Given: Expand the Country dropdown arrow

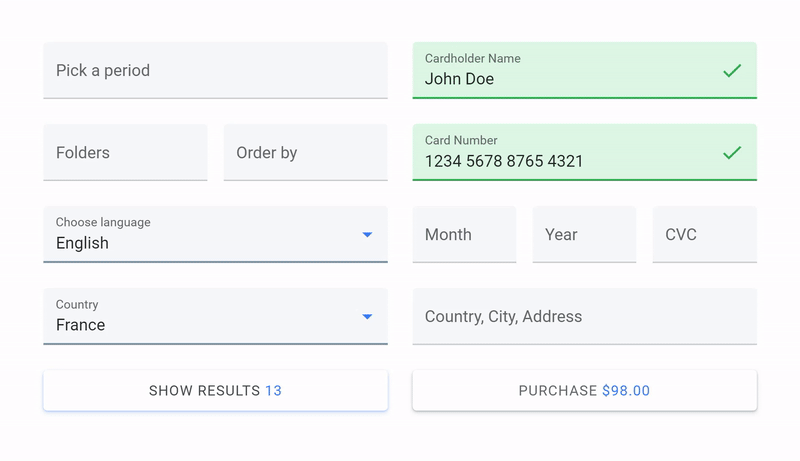Looking at the screenshot, I should 367,317.
